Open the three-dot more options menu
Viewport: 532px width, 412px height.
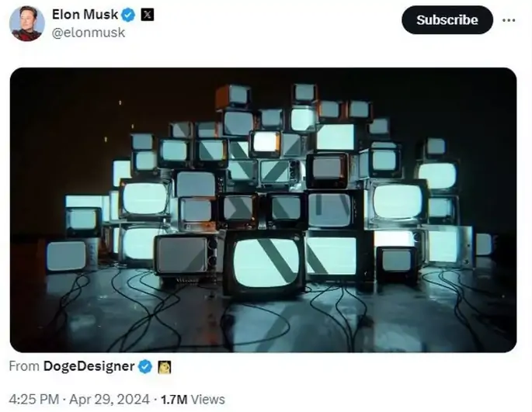509,20
